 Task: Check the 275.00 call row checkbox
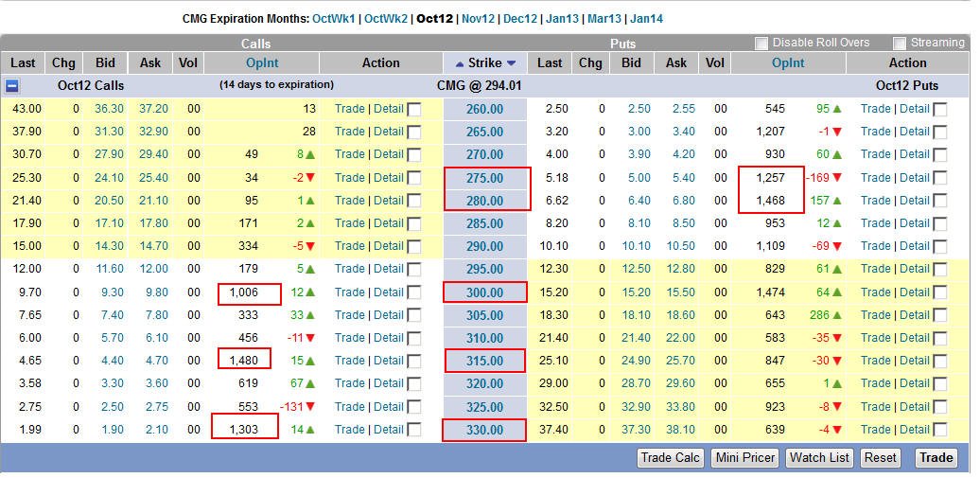413,178
